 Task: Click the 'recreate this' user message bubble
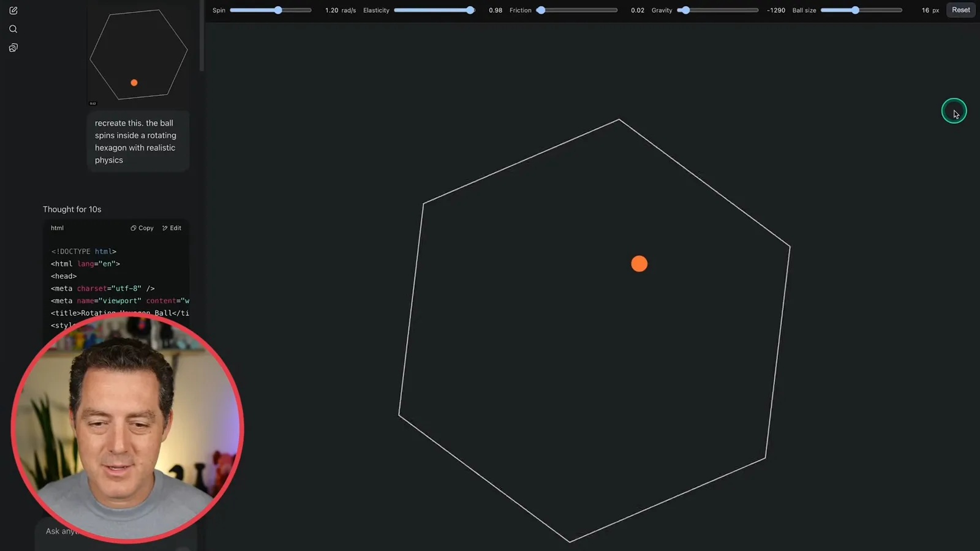point(138,141)
